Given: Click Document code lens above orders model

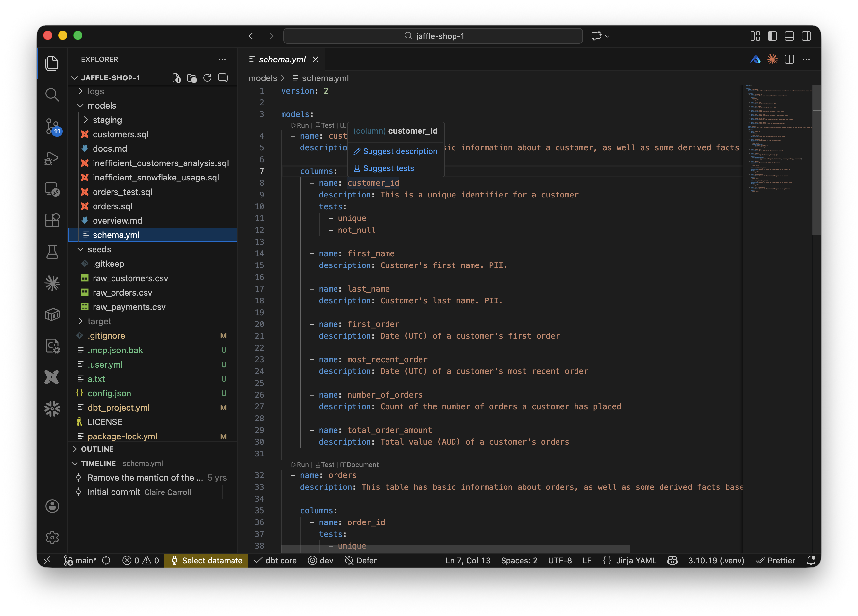Looking at the screenshot, I should pyautogui.click(x=359, y=465).
